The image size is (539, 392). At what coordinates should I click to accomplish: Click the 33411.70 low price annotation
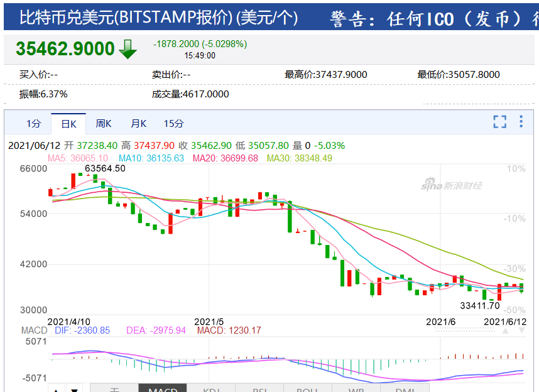pos(480,305)
